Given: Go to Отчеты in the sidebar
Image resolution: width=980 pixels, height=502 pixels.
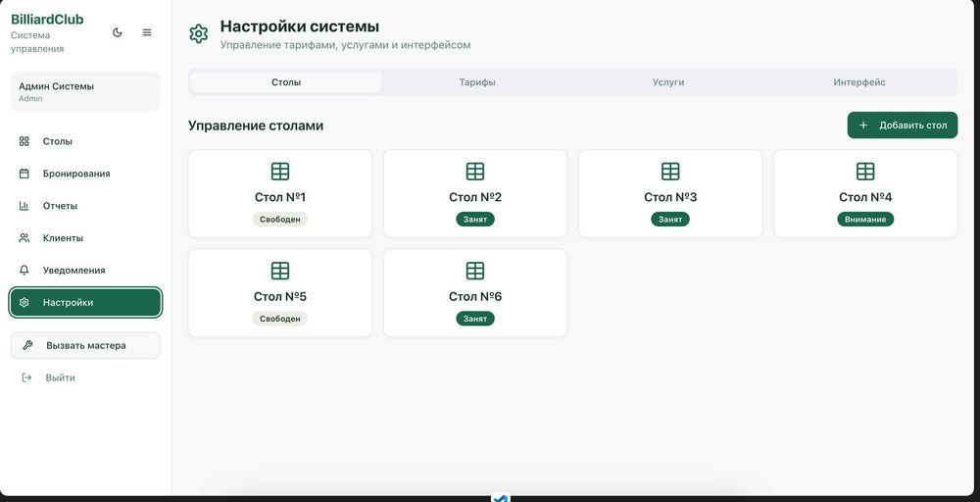Looking at the screenshot, I should coord(85,206).
